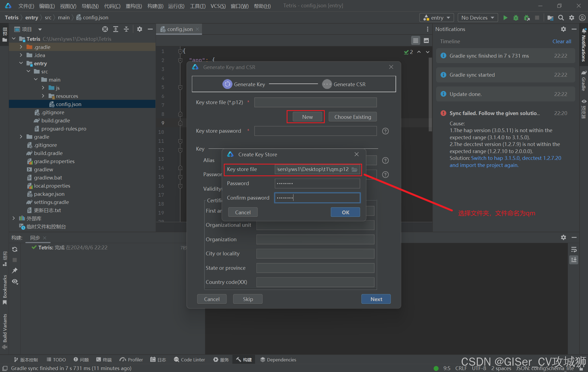Click the OK button to confirm key store
This screenshot has width=588, height=372.
coord(345,212)
